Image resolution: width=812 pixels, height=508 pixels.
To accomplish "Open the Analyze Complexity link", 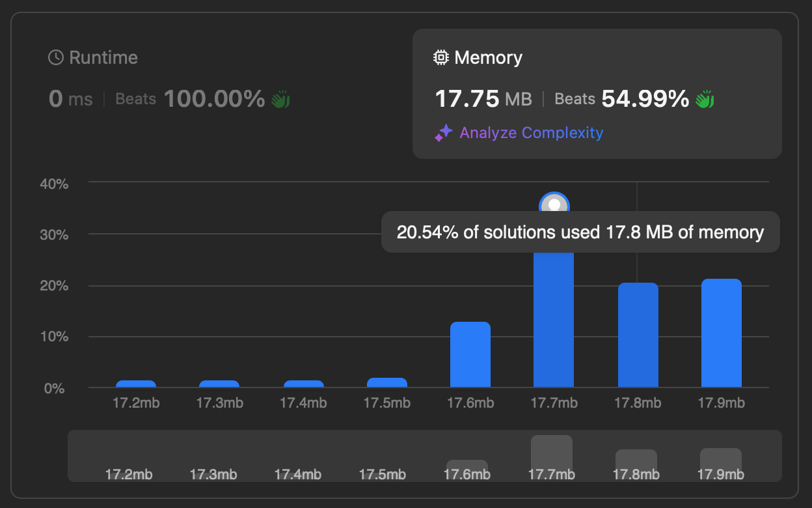I will tap(532, 133).
